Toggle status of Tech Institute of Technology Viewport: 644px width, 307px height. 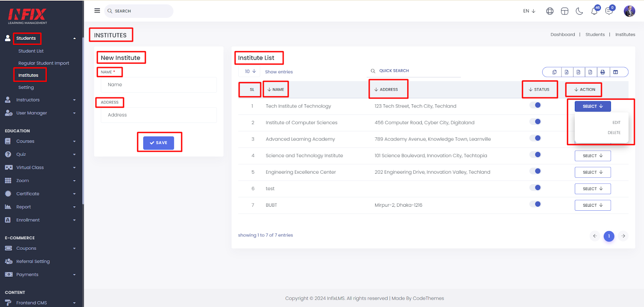coord(535,105)
